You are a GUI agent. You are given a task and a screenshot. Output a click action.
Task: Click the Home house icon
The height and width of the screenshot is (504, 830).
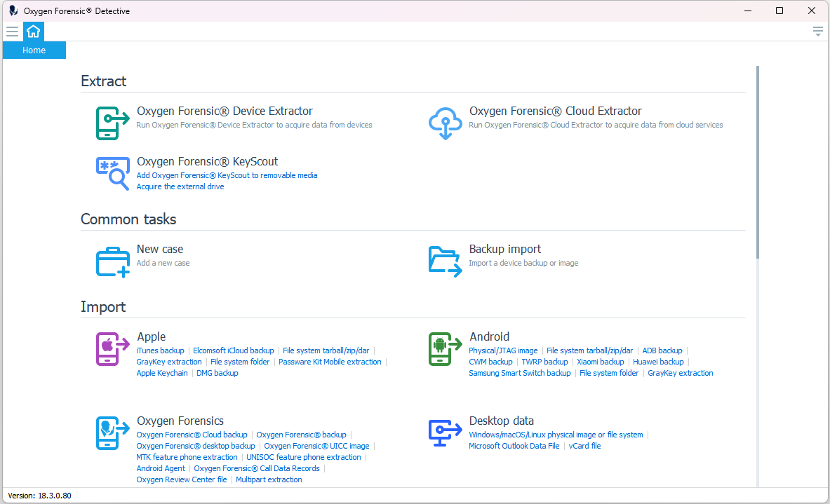coord(34,32)
